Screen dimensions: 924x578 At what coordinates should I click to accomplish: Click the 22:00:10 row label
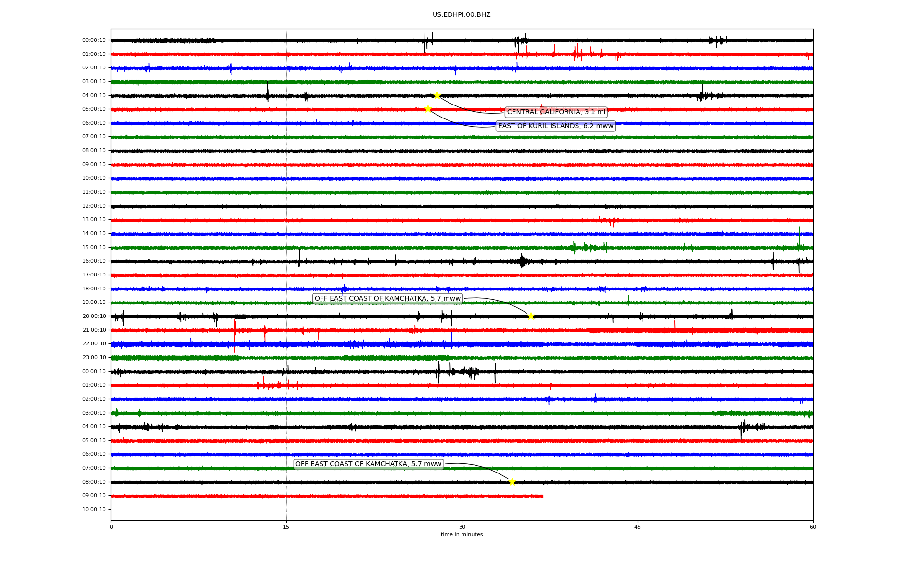coord(94,344)
